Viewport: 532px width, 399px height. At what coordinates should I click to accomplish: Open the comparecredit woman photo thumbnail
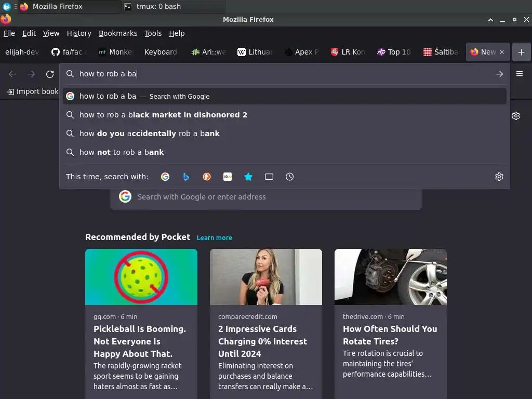[265, 277]
